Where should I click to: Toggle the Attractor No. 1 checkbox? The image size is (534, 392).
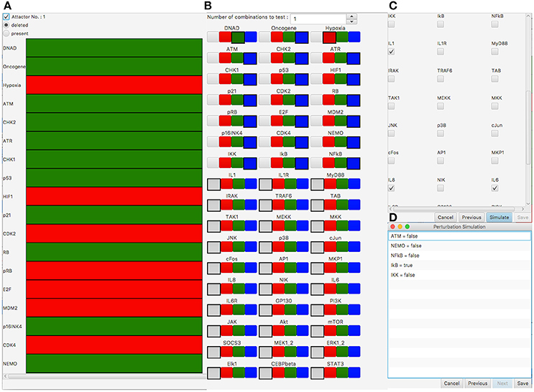tap(6, 17)
